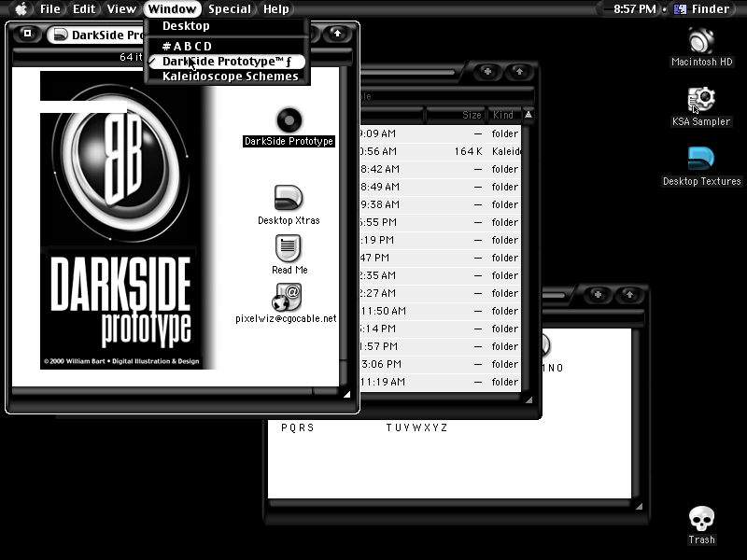This screenshot has height=560, width=747.
Task: Open the Finder application menu
Action: 703,8
